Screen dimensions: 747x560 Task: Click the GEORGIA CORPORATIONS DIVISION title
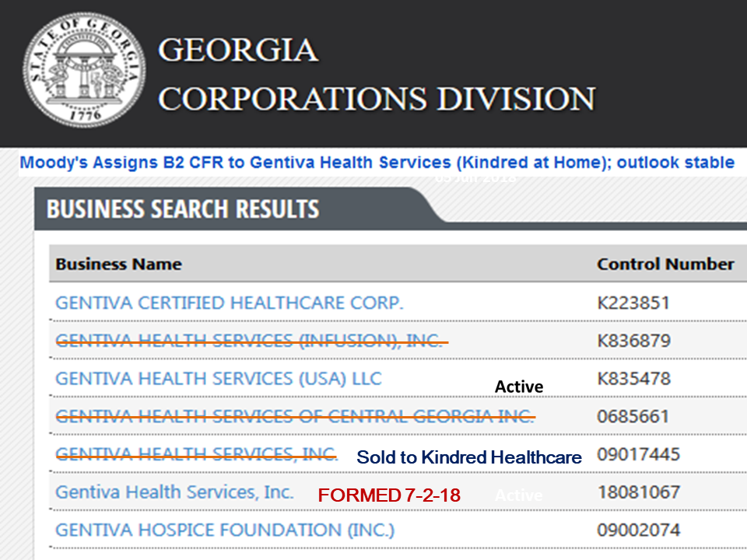click(376, 74)
